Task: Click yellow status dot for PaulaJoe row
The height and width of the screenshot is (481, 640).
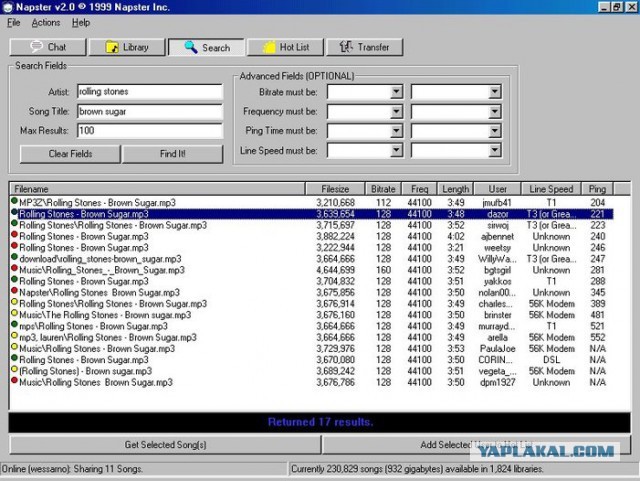Action: pos(14,347)
